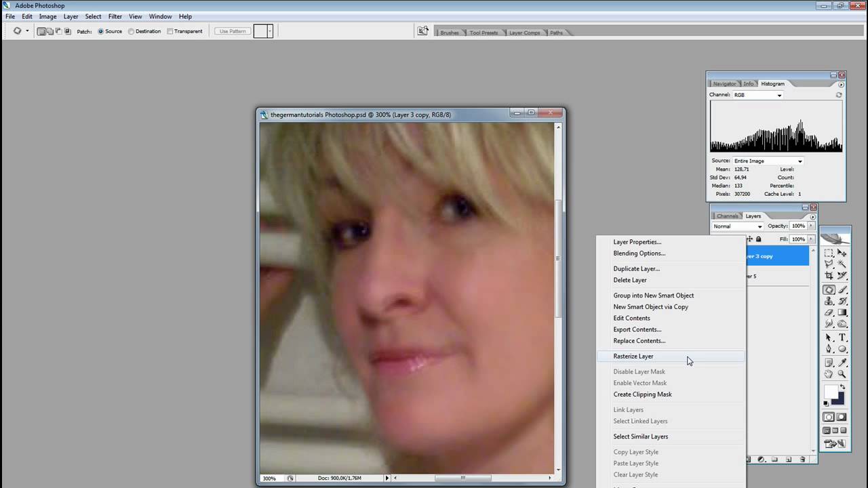868x488 pixels.
Task: Choose Blending Options... in context menu
Action: 639,253
